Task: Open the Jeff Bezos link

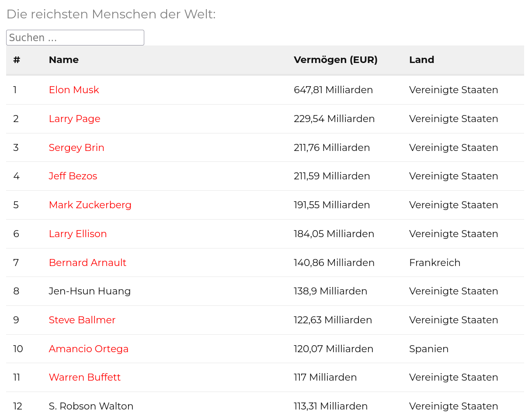Action: coord(73,176)
